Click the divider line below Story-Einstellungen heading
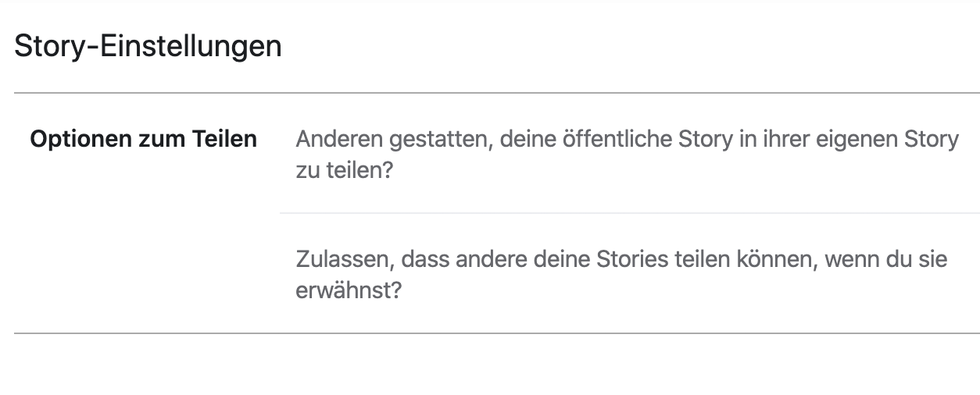980x395 pixels. 496,93
